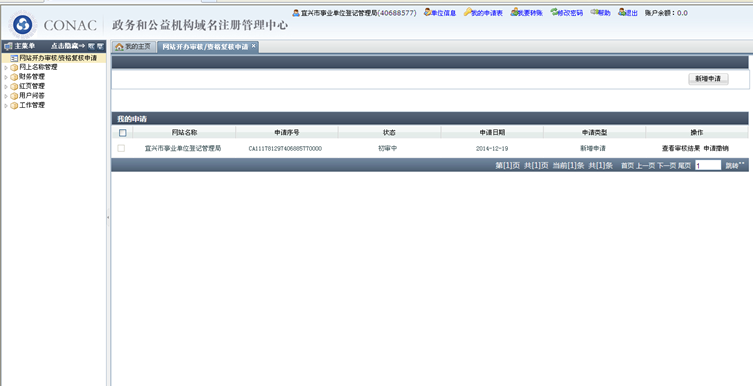The image size is (753, 386).
Task: Open 网站开办审核/资格复核申请 in the sidebar
Action: point(58,58)
